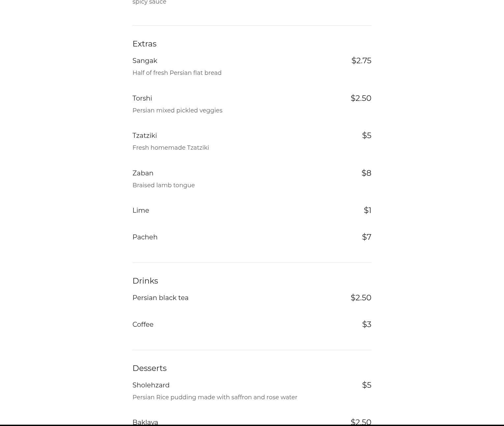Click the Braised lamb tongue description
Viewport: 504px width, 426px height.
pos(163,185)
